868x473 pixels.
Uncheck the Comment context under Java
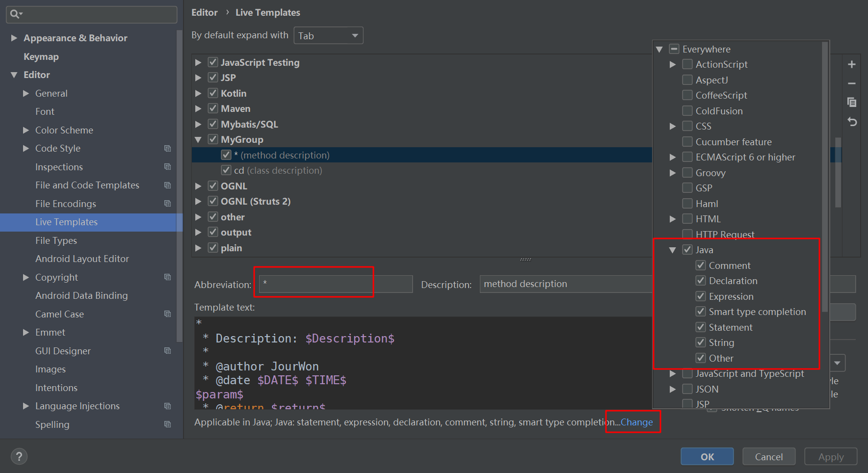pyautogui.click(x=701, y=265)
